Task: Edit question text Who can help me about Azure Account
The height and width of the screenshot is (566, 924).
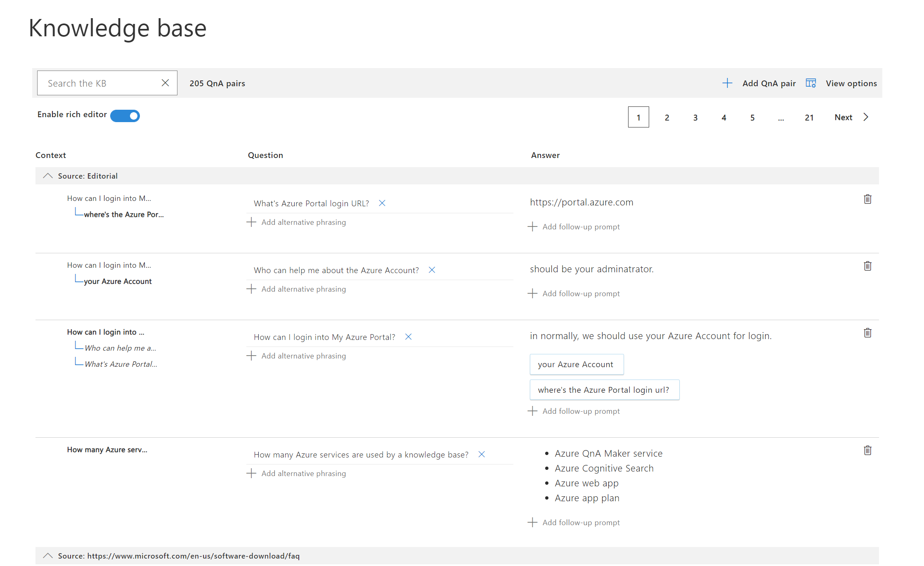Action: [336, 270]
